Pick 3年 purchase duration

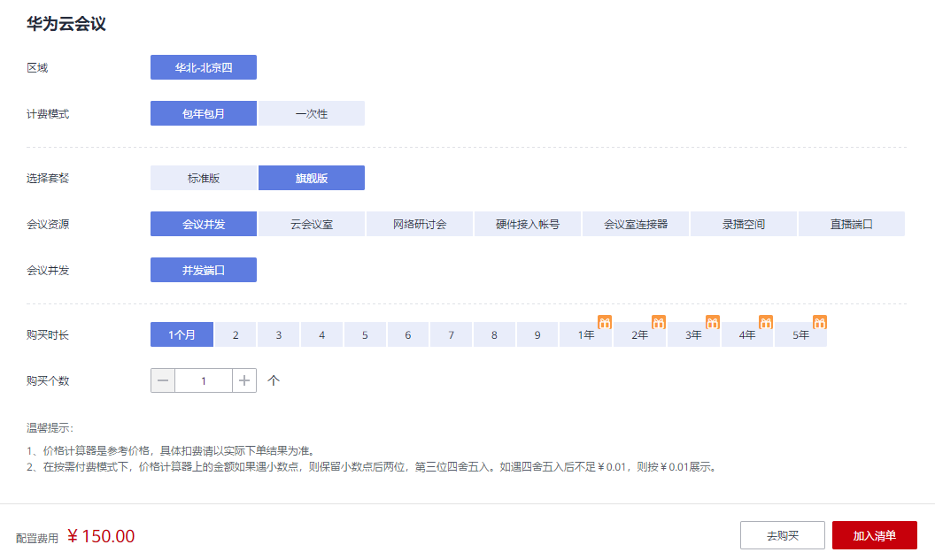coord(693,334)
